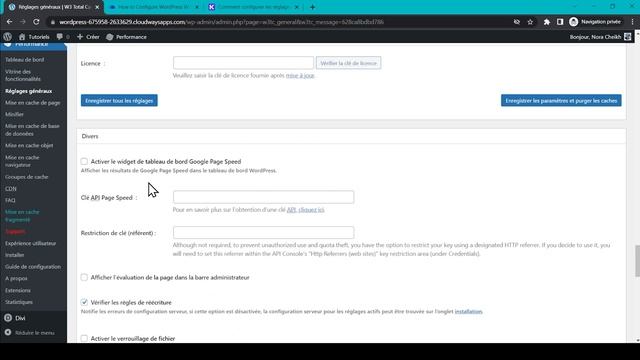Open Mise en cache de base de données
Viewport: 640px width, 360px height.
pyautogui.click(x=32, y=130)
